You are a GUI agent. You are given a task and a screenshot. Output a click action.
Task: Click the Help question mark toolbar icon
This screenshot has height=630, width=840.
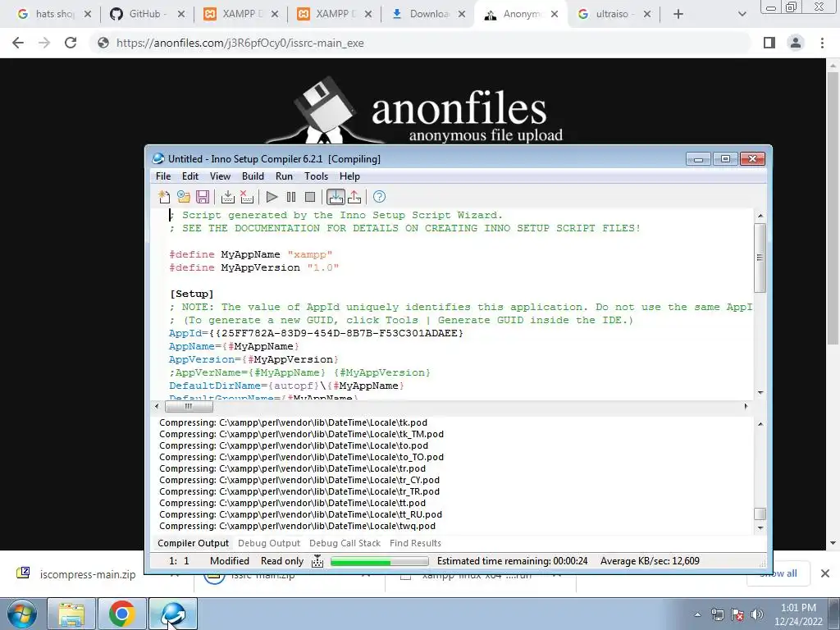click(x=379, y=197)
